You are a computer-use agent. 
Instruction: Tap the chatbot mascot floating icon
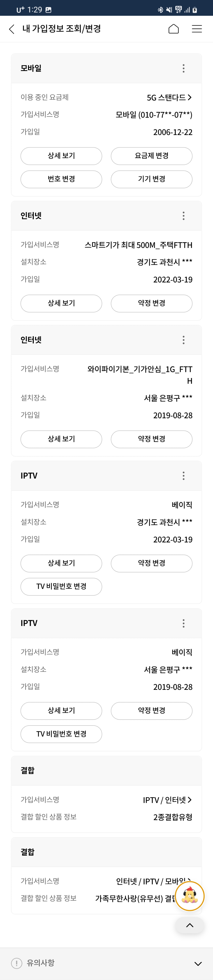pos(189,896)
